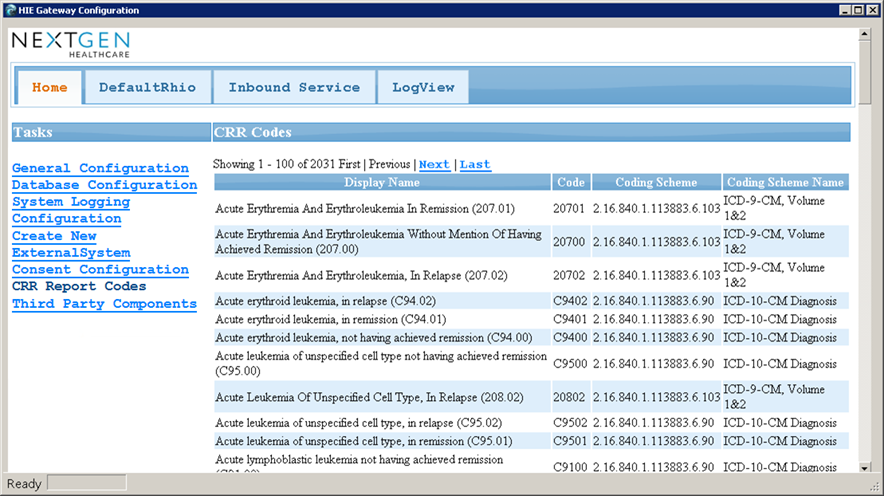Screen dimensions: 884x496
Task: Select row Acute Erythremia In Remission (207.01)
Action: (x=532, y=209)
